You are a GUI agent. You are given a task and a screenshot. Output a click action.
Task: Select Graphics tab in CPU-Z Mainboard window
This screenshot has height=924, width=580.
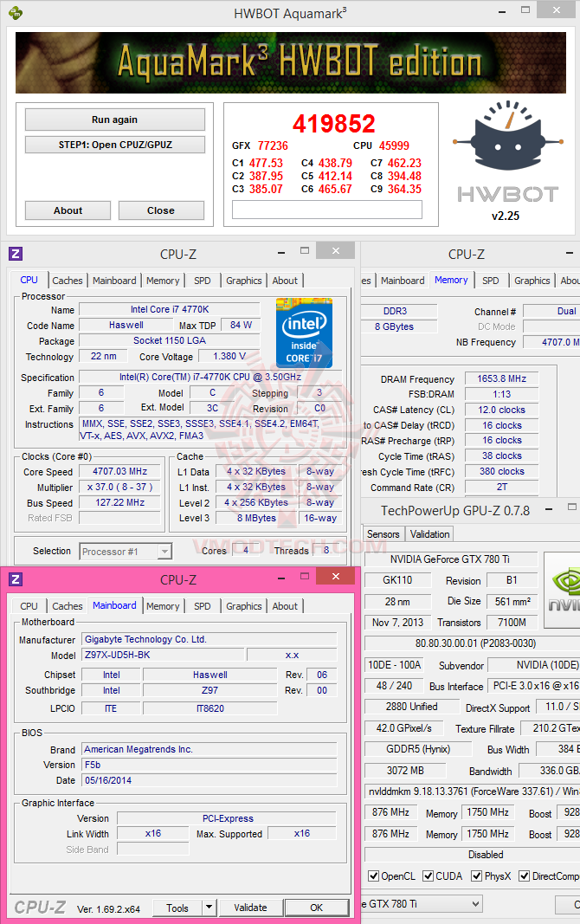(x=244, y=606)
